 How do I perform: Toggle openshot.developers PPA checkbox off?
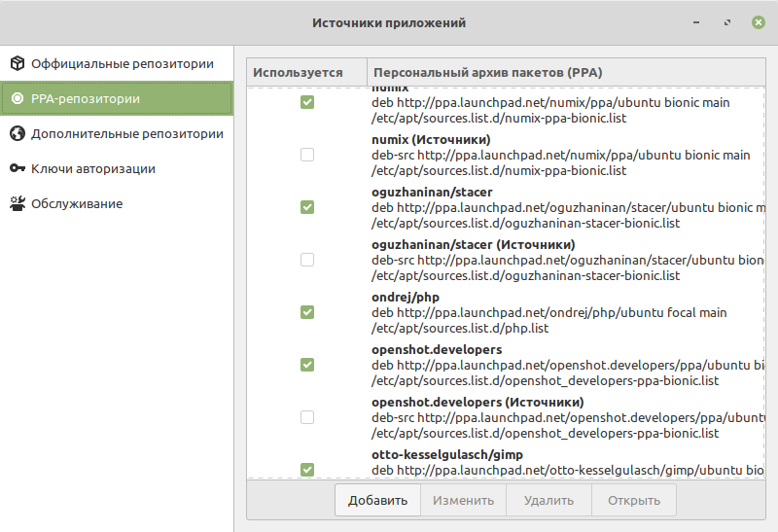click(307, 365)
